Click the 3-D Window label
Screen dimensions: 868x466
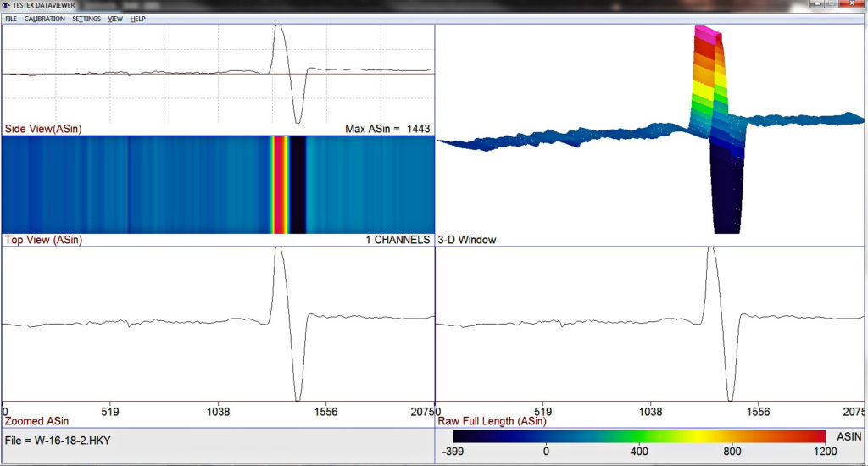pos(467,240)
